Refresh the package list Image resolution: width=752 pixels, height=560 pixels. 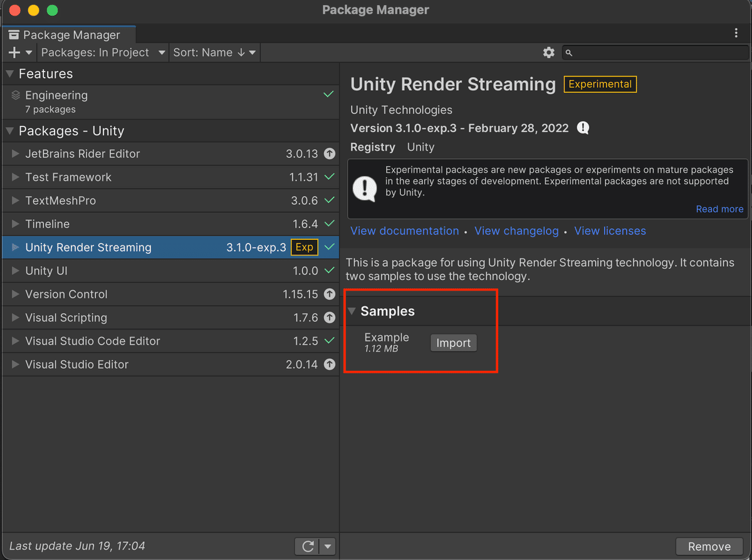(307, 546)
